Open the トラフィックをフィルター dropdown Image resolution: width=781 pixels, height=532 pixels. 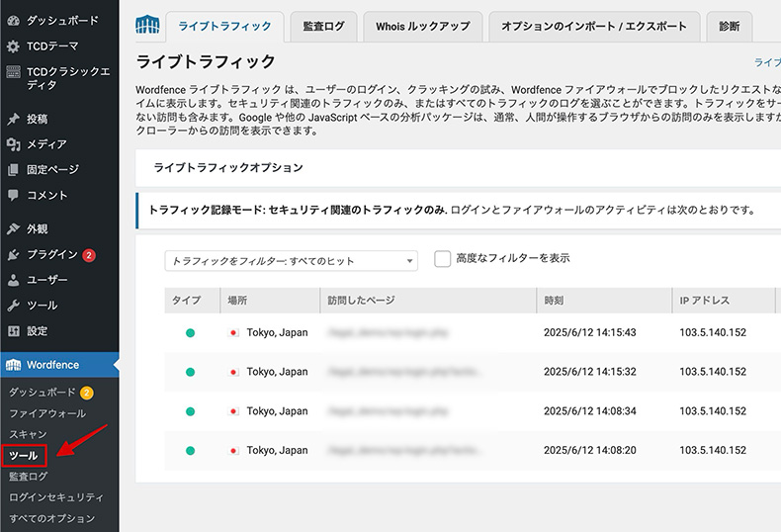click(291, 261)
